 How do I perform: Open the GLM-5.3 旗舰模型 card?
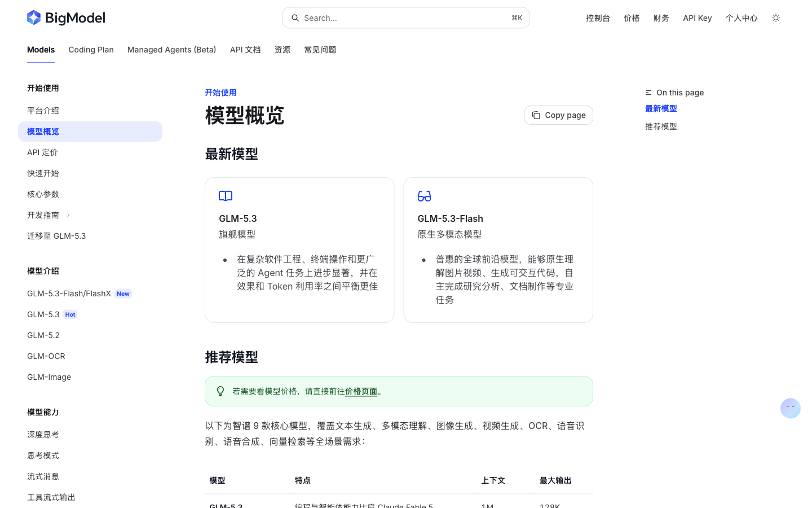(x=299, y=250)
